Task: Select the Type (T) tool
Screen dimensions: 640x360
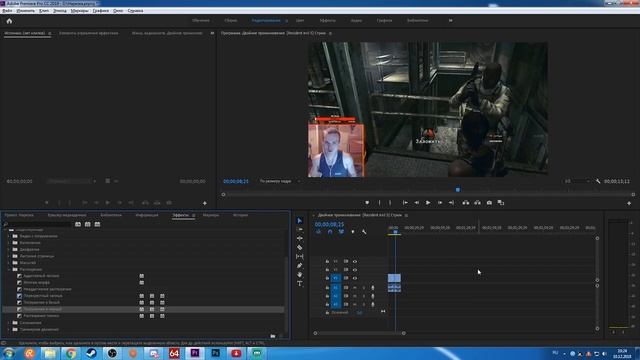Action: coord(300,283)
